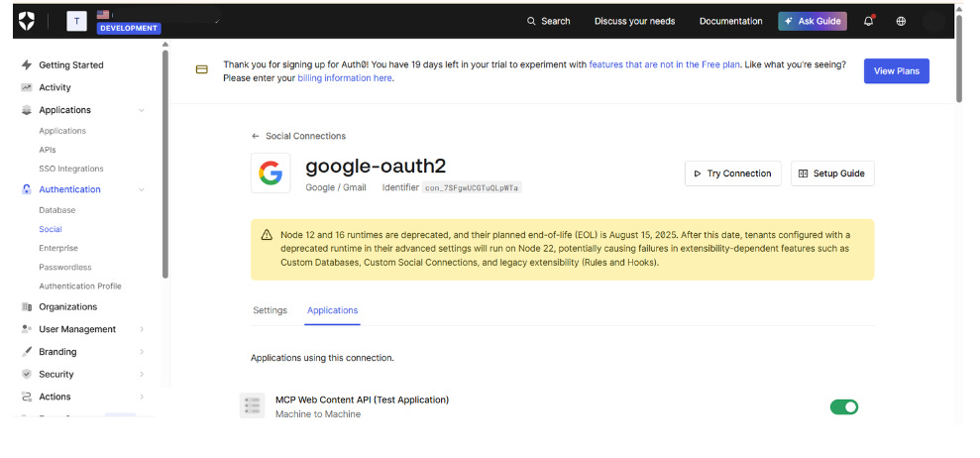
Task: Click the Applications layers icon
Action: tap(26, 110)
